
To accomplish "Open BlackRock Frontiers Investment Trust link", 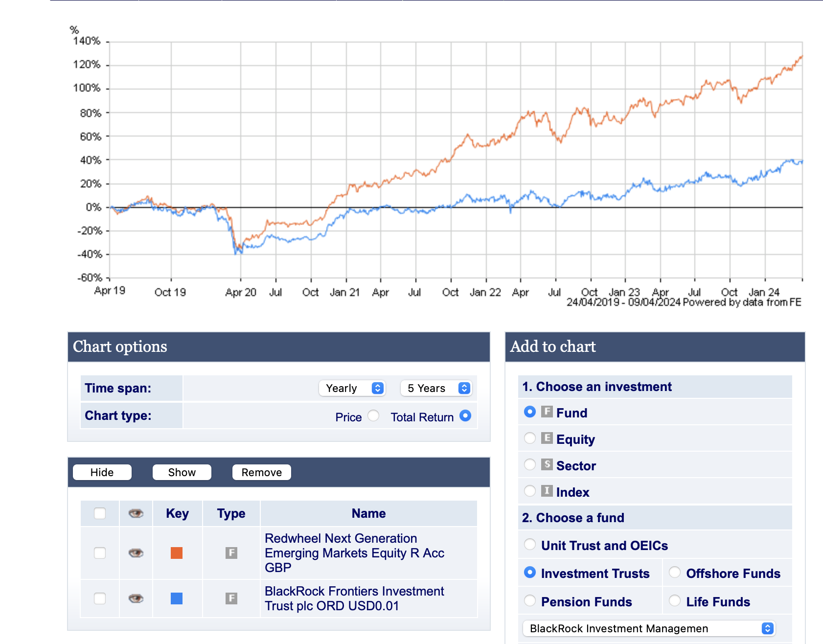I will click(355, 598).
